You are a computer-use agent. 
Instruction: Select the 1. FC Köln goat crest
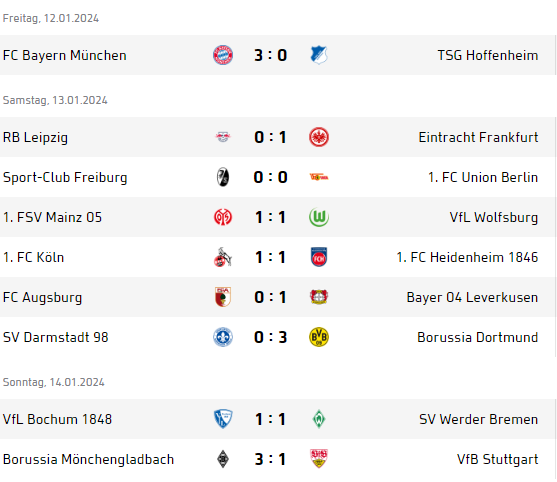pos(223,257)
